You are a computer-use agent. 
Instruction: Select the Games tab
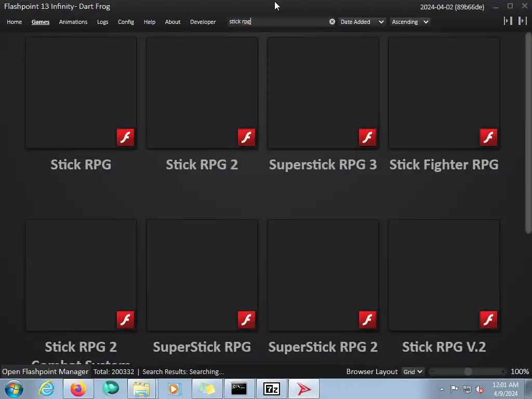[41, 22]
